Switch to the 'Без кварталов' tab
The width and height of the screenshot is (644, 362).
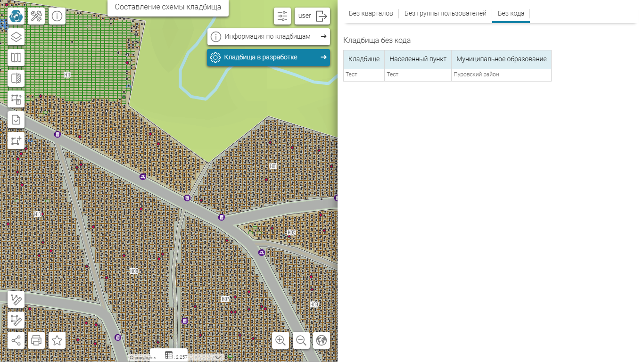tap(371, 14)
